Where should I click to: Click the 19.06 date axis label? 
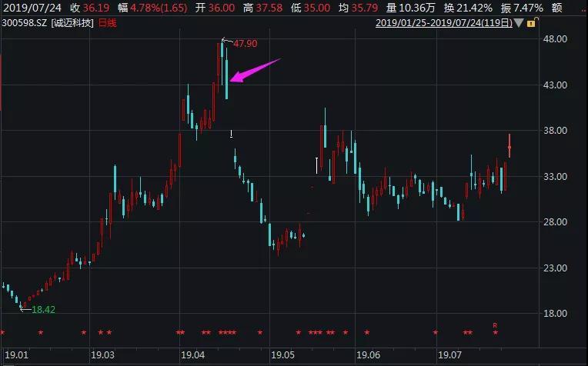click(x=369, y=354)
